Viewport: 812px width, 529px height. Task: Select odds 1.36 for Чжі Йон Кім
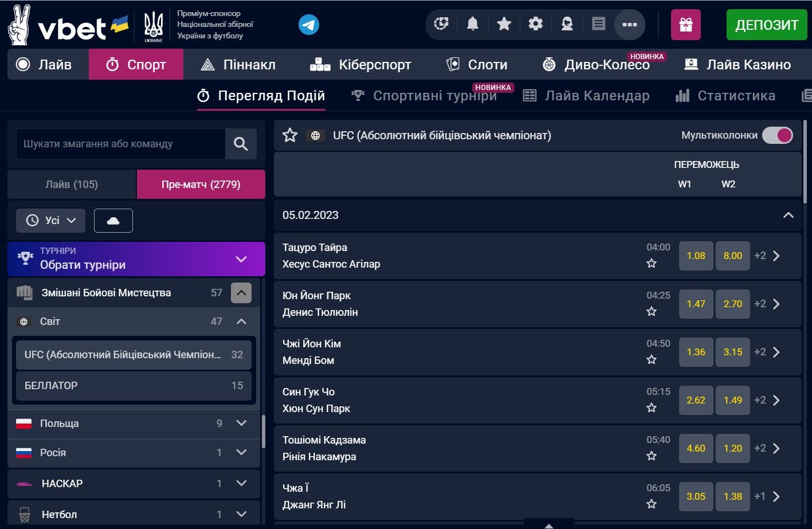696,352
